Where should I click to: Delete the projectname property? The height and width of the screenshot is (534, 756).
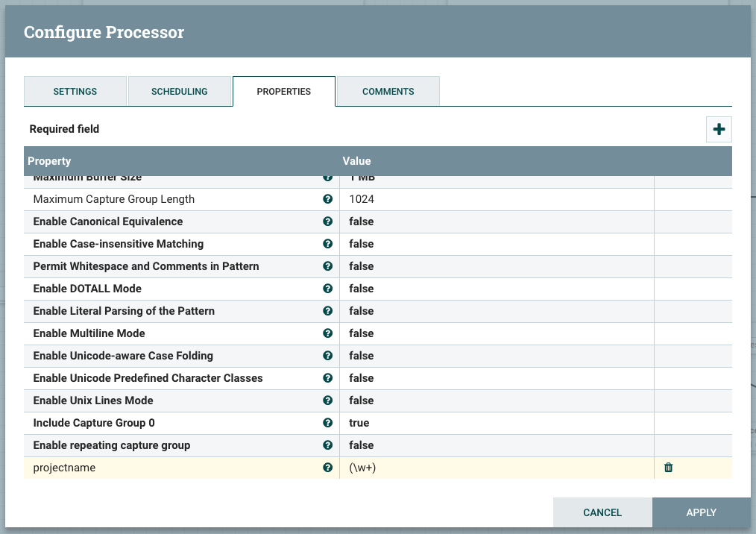pos(668,468)
